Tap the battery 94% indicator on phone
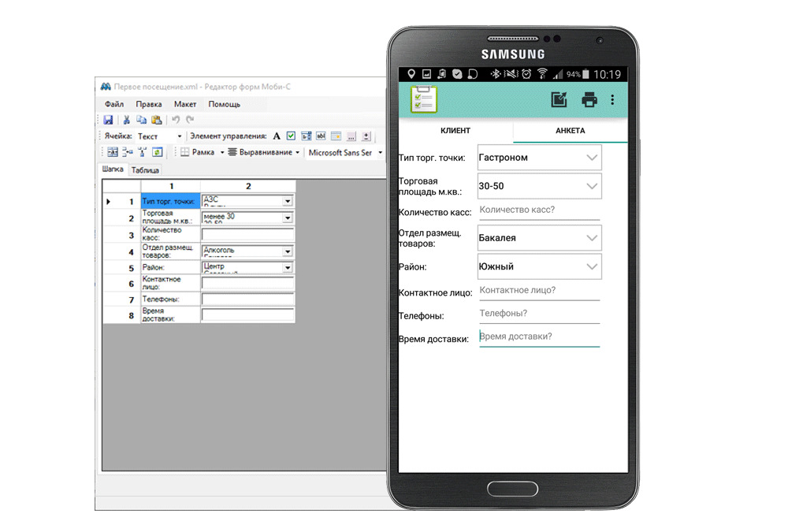This screenshot has height=532, width=788. [578, 74]
